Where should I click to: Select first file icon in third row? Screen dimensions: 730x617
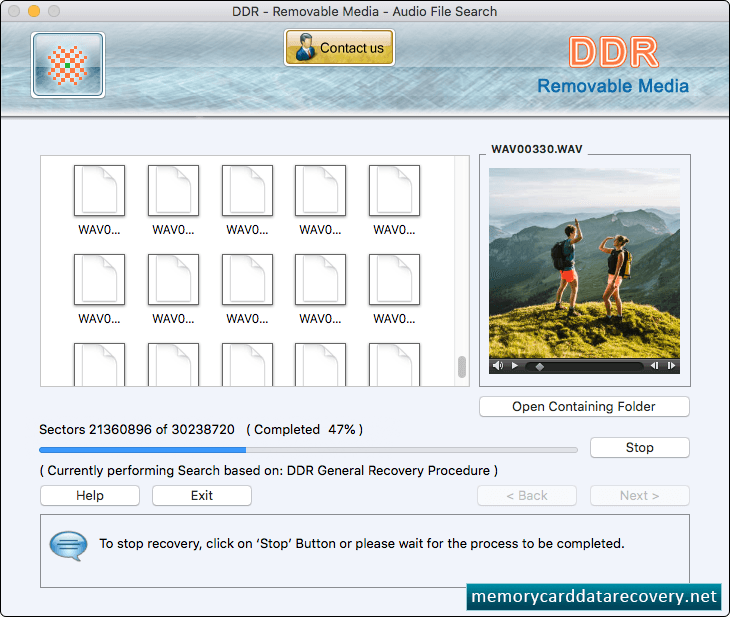tap(99, 365)
